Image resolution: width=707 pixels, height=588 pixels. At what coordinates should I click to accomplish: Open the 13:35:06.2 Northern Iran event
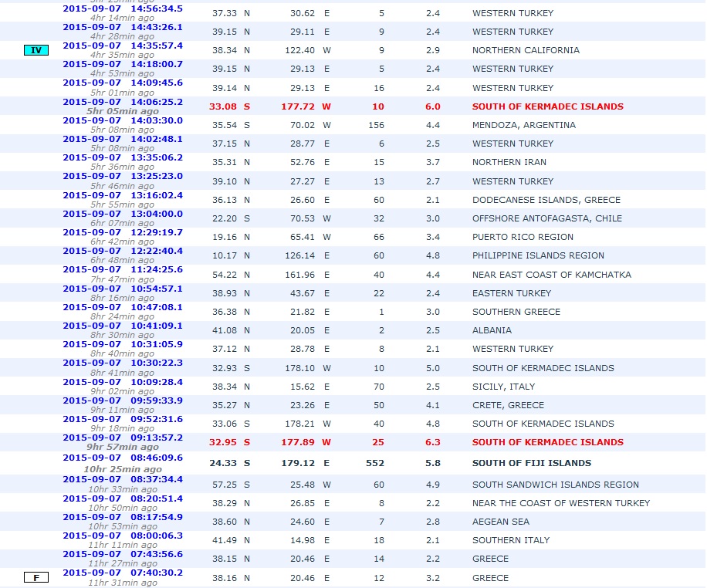123,157
